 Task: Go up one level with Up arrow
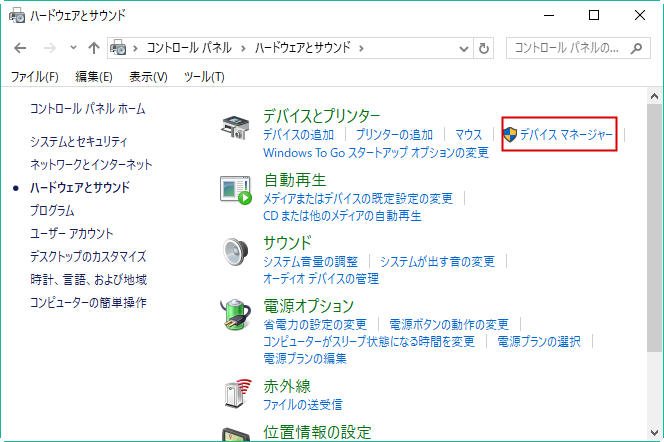point(94,48)
